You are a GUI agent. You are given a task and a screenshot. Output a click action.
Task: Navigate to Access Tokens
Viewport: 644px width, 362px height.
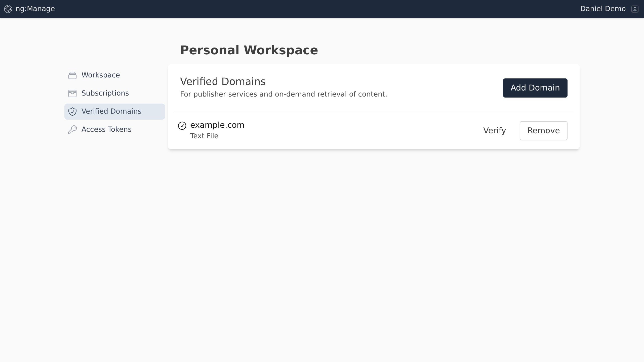point(106,129)
